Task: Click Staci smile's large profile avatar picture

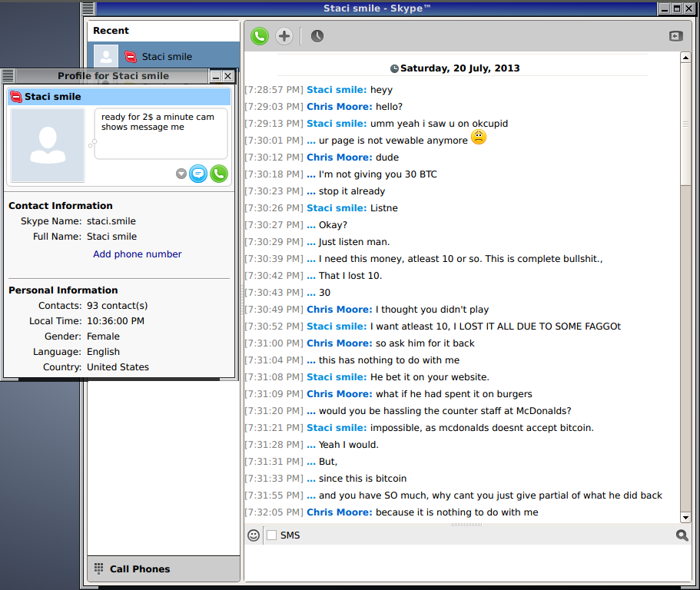Action: coord(48,145)
